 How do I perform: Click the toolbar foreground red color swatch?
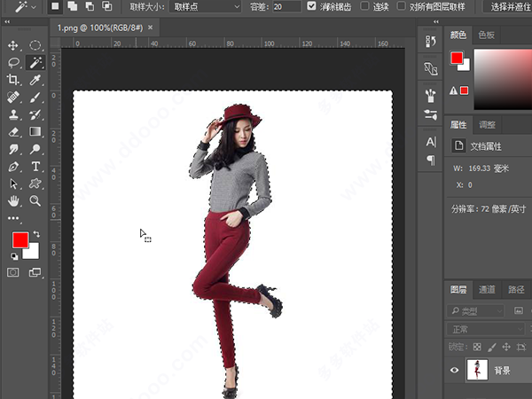tap(20, 240)
